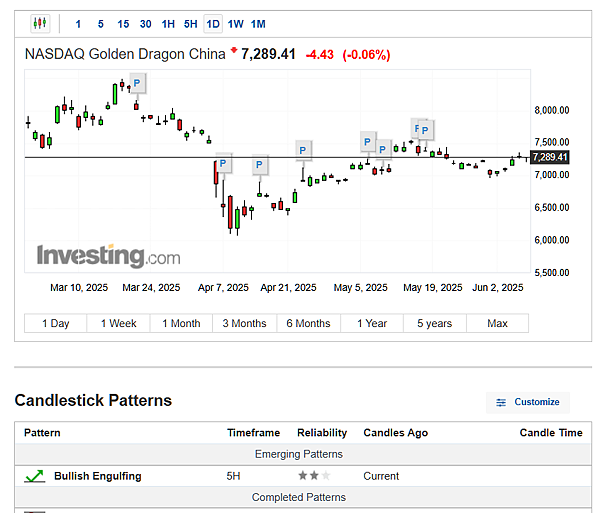Open the candlestick chart type selector

pyautogui.click(x=40, y=23)
